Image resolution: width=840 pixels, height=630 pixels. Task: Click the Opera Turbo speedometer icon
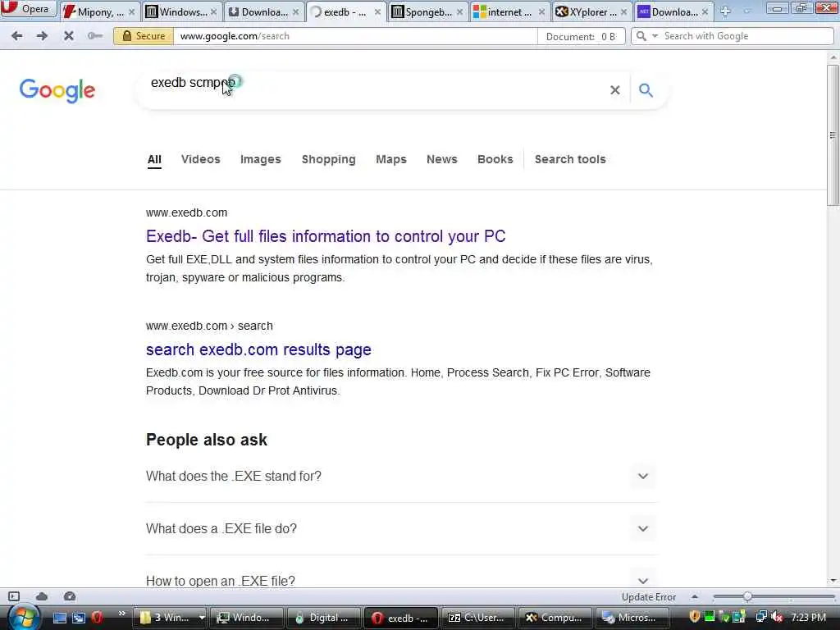pyautogui.click(x=70, y=596)
